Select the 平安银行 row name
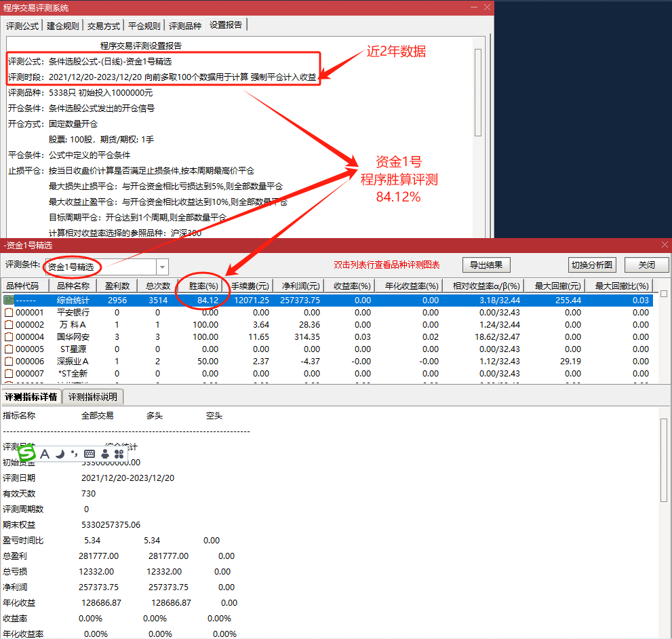Screen dimensions: 672x639 [73, 312]
